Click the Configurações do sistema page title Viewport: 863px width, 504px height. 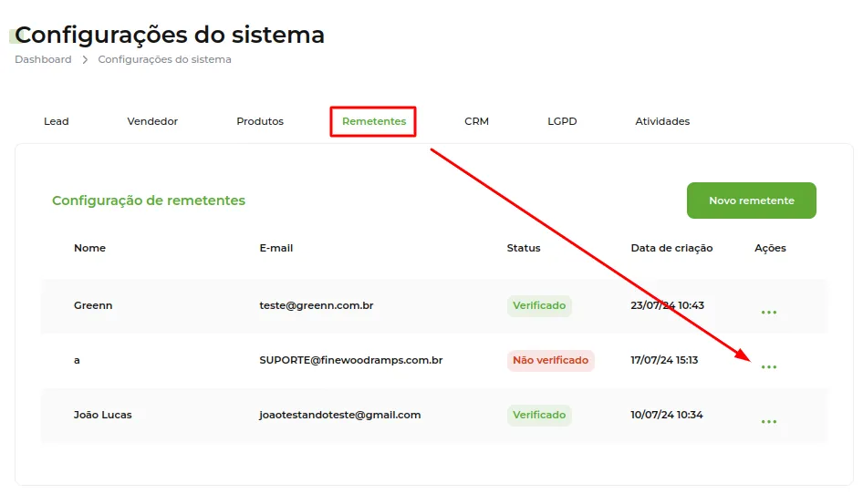(170, 35)
